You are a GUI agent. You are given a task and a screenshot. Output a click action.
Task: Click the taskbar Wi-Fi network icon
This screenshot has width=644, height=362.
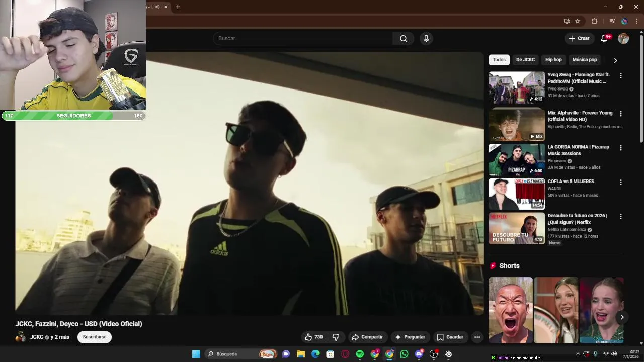pyautogui.click(x=606, y=354)
